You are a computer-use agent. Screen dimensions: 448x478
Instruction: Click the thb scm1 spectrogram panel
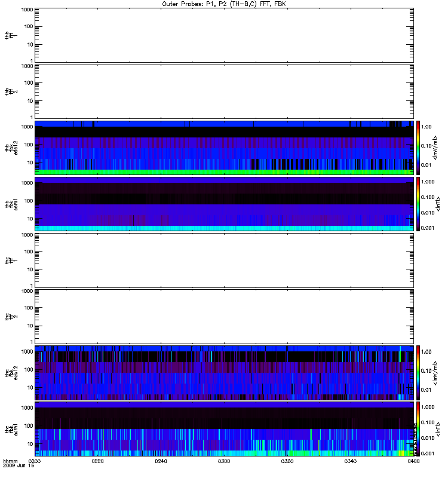(x=224, y=204)
